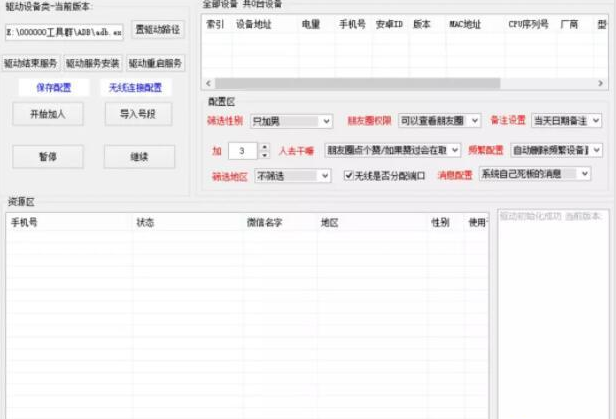The width and height of the screenshot is (616, 419).
Task: Click the 导入号段 button
Action: 138,114
